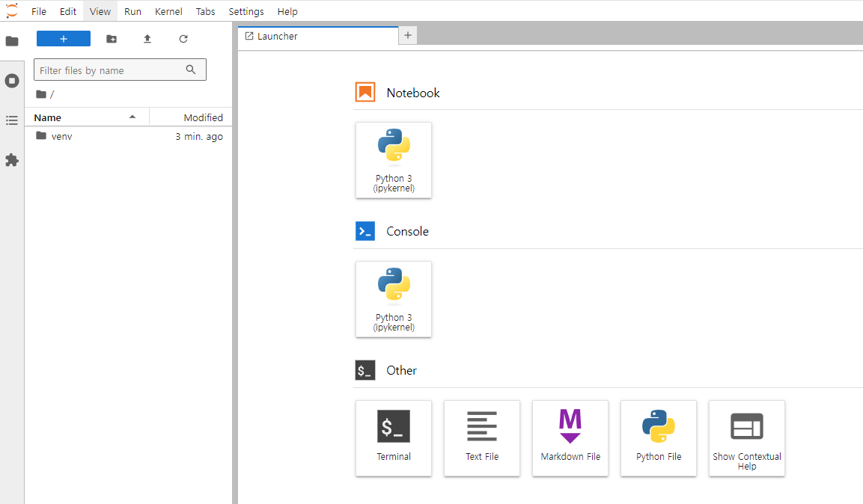Create a new Python File
Screen dimensions: 863x504
[659, 438]
